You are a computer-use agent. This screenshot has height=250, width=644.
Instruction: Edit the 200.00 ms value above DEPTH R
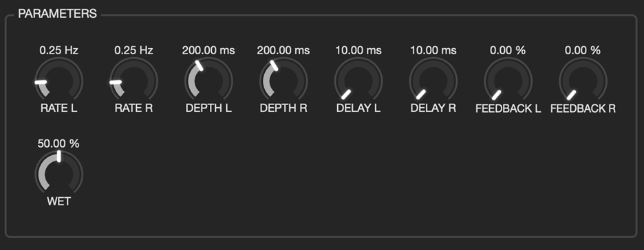point(283,50)
